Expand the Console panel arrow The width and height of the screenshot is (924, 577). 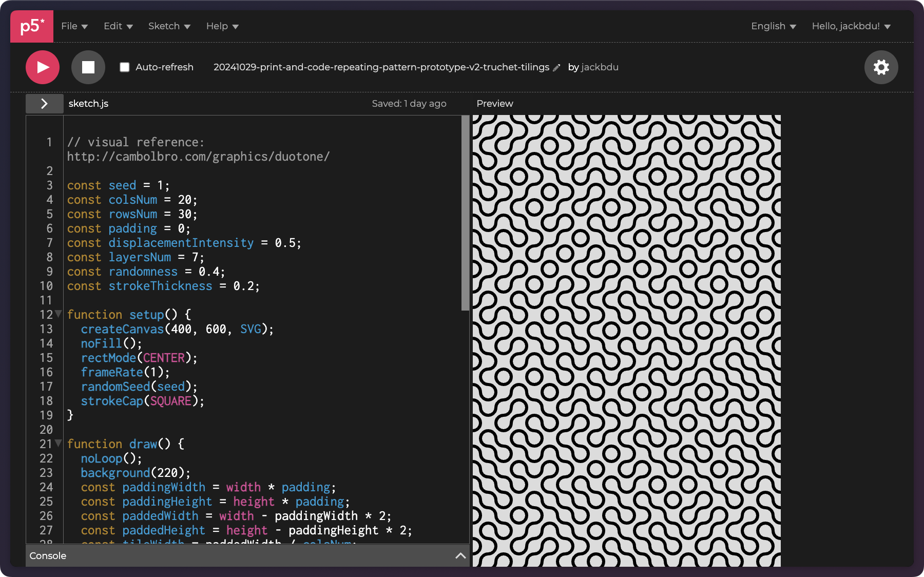(x=460, y=555)
